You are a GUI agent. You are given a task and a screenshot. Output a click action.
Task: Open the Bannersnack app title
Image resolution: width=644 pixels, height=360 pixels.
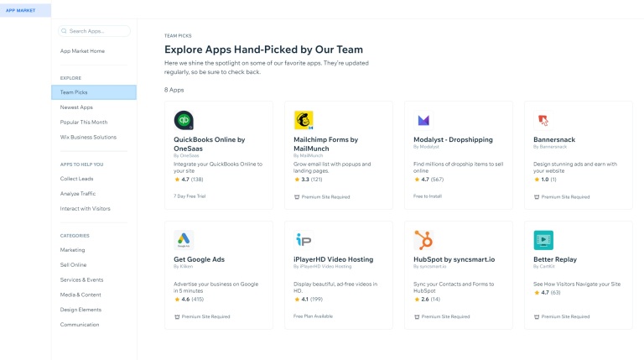pos(554,140)
